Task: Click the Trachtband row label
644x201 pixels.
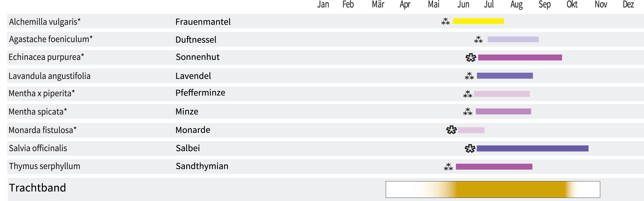Action: coord(38,188)
